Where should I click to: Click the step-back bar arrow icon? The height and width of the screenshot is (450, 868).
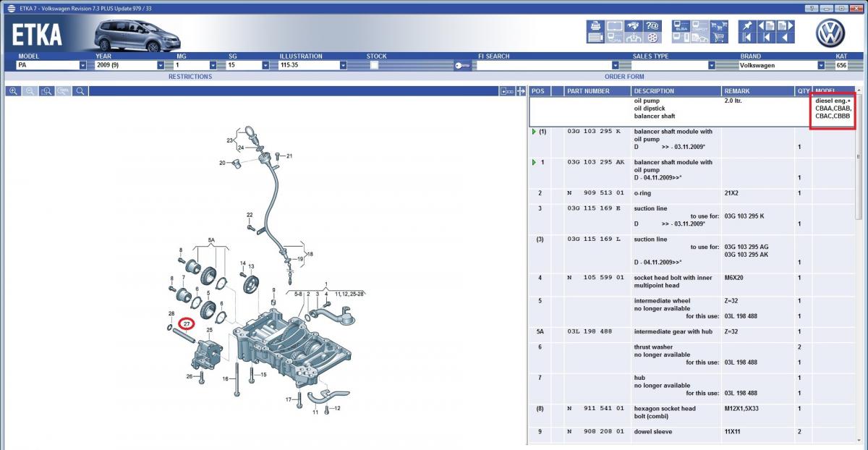[x=766, y=38]
